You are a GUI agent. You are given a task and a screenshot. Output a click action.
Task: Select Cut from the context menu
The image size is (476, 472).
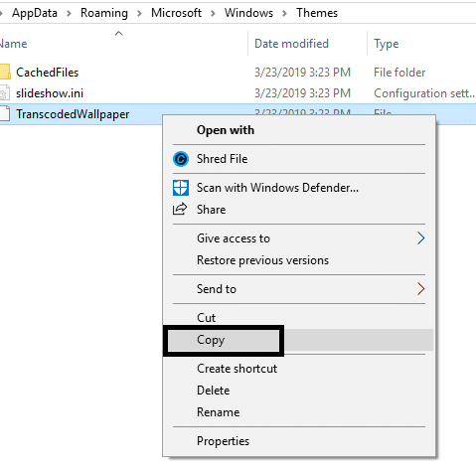299,318
